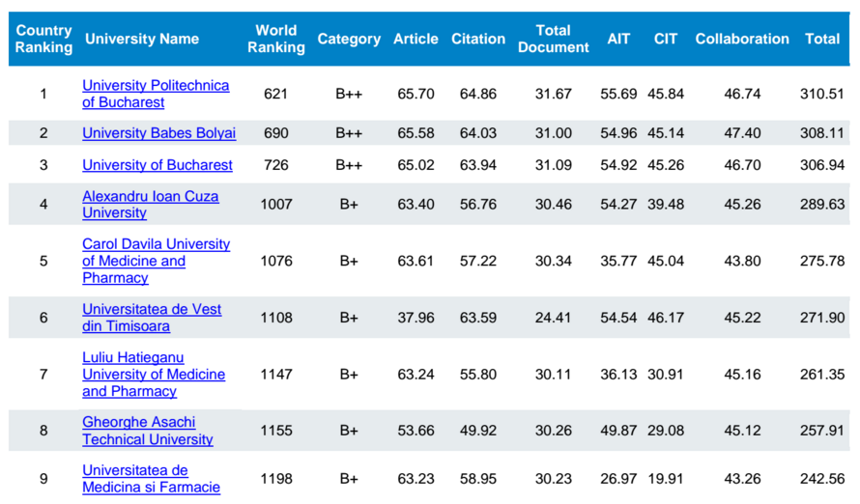Select world ranking value 726
Image resolution: width=860 pixels, height=504 pixels.
(x=276, y=165)
